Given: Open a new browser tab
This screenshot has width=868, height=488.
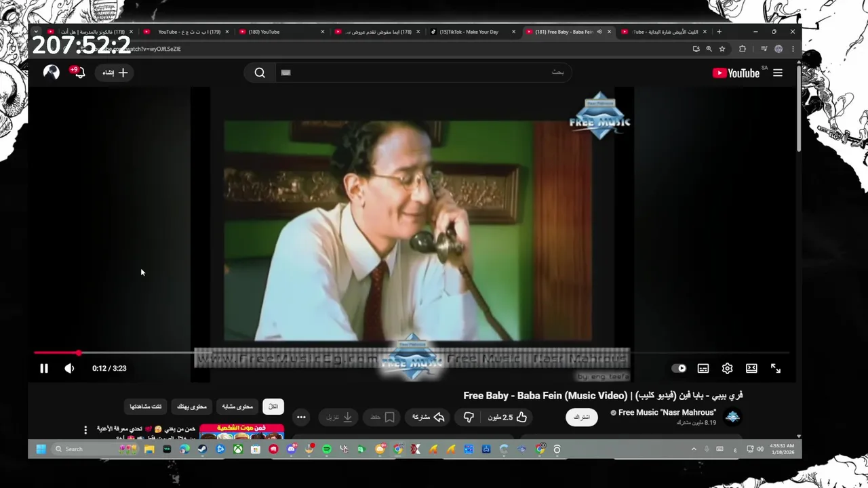Looking at the screenshot, I should point(719,32).
